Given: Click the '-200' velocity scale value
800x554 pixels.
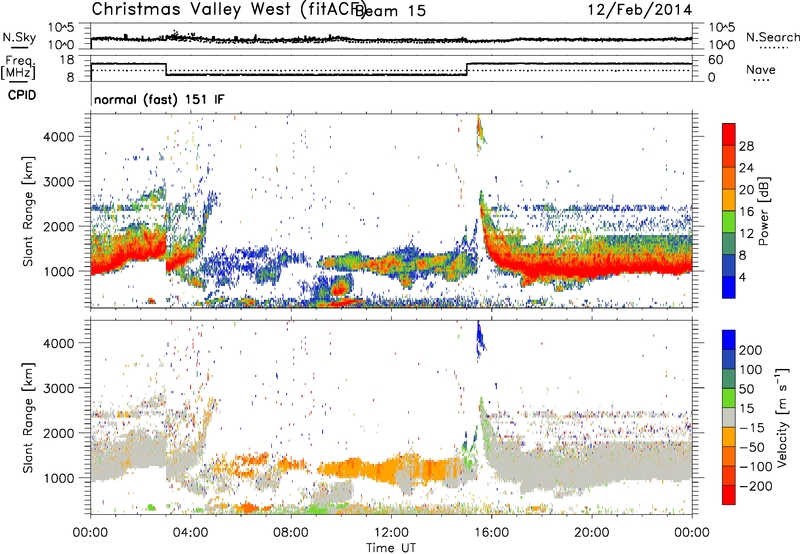Looking at the screenshot, I should [x=755, y=486].
